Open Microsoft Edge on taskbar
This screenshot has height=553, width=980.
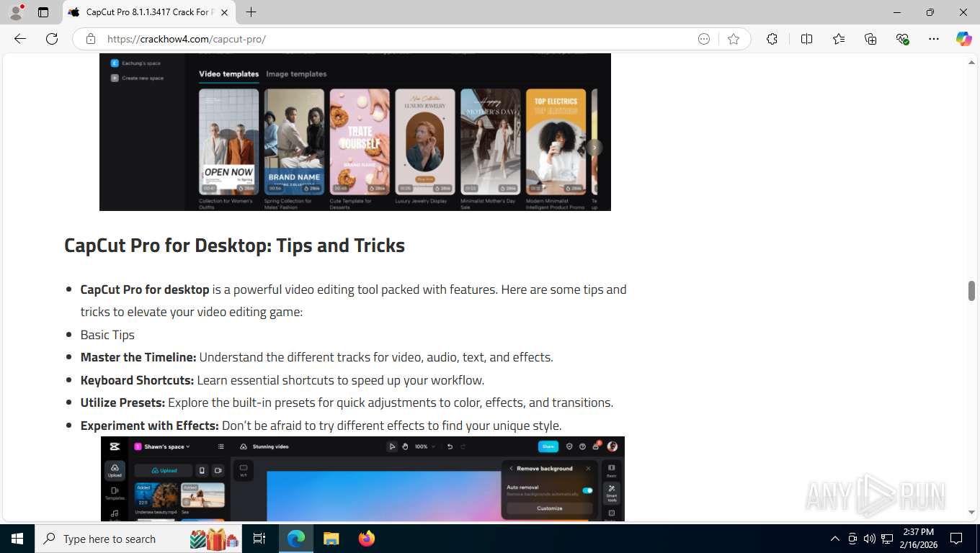[296, 539]
